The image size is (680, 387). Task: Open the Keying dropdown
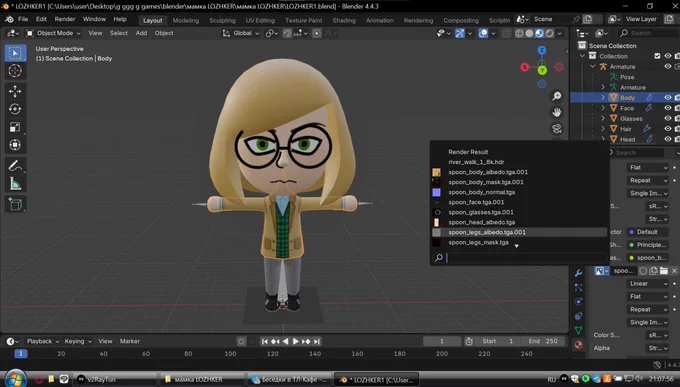click(x=78, y=341)
